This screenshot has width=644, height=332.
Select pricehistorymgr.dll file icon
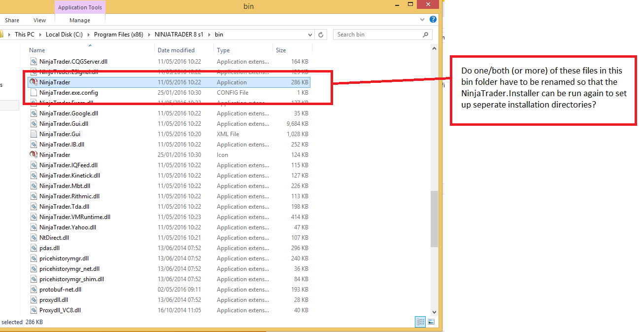tap(34, 258)
